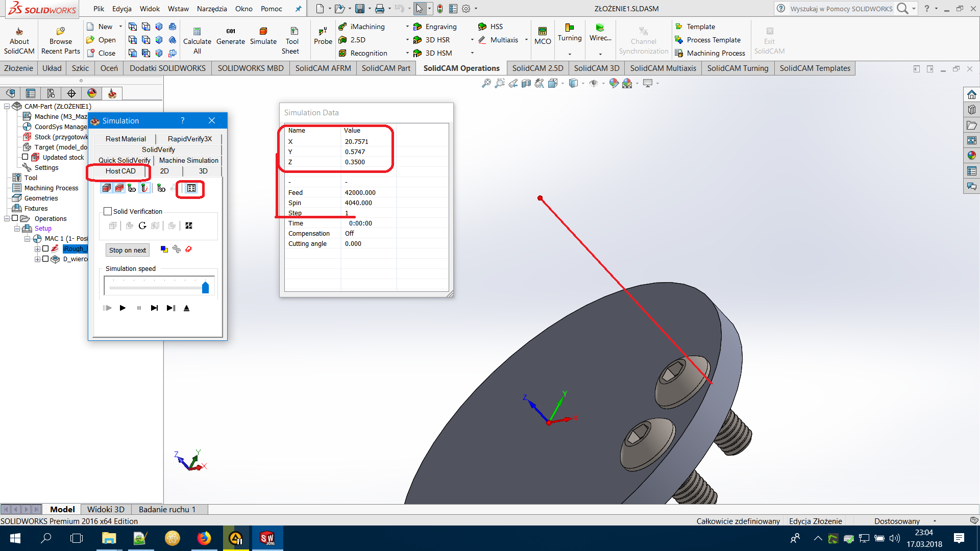
Task: Click the Rest Material tab
Action: coord(125,139)
